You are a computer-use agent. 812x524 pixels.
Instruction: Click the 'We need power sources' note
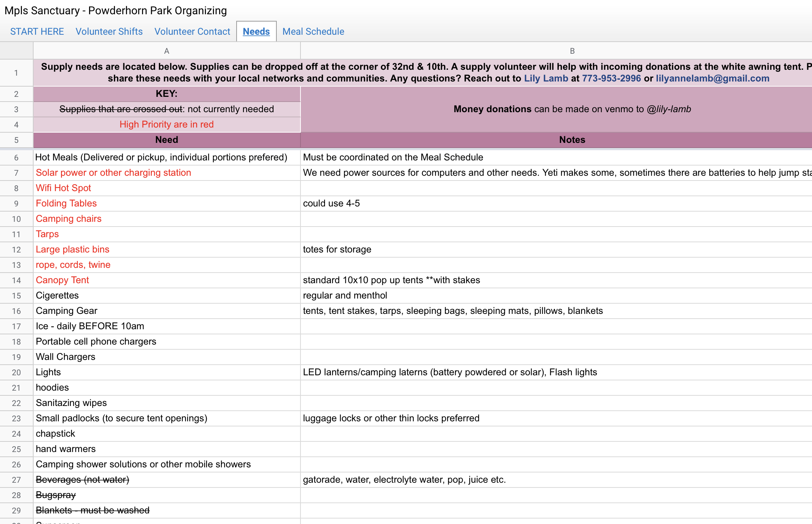tap(556, 173)
